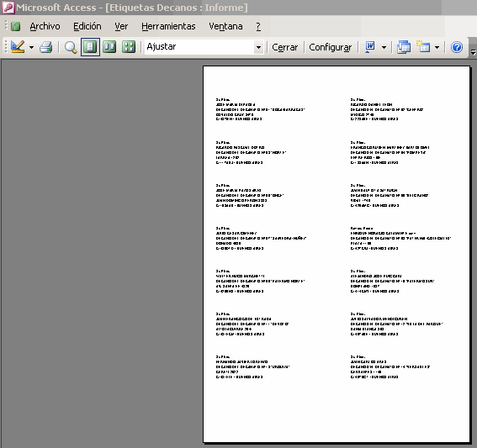Open the Herramientas menu

tap(168, 26)
